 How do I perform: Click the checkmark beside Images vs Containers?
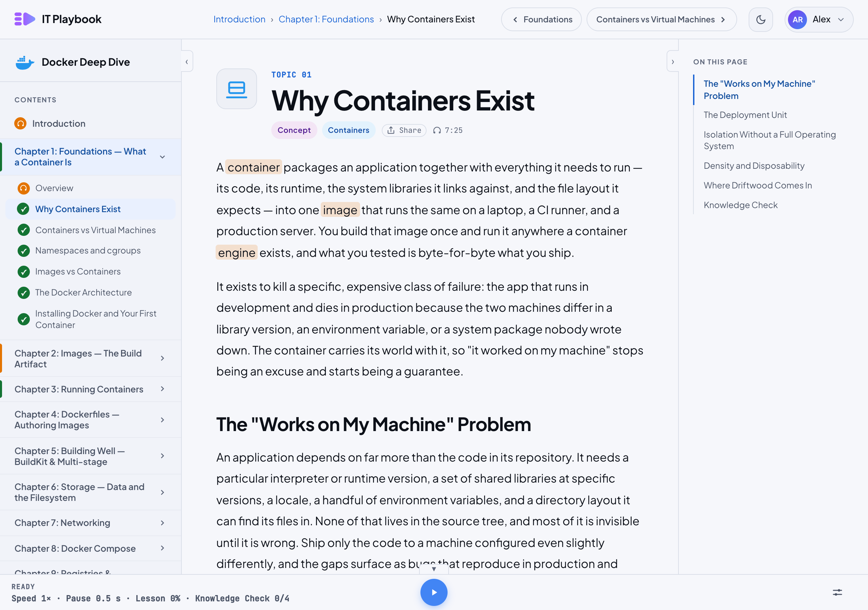24,272
